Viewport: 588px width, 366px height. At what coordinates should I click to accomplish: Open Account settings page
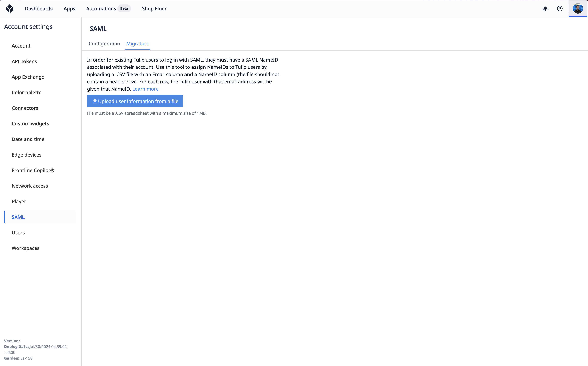pyautogui.click(x=21, y=46)
